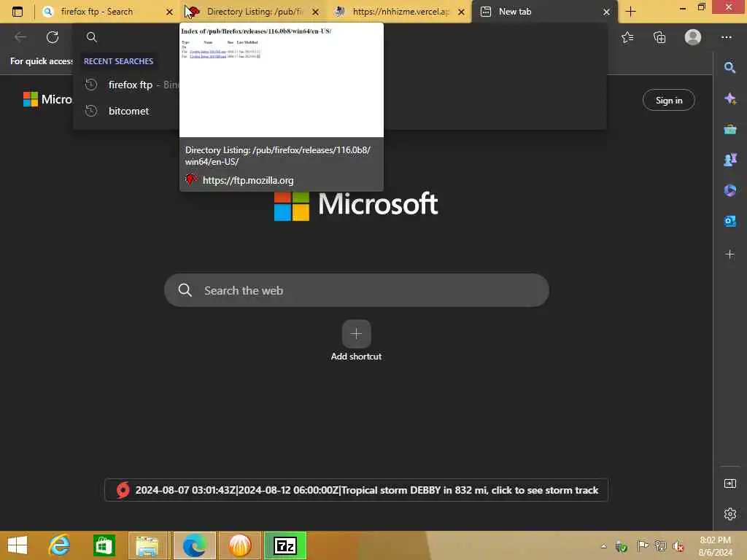This screenshot has width=747, height=560.
Task: Open the sidebar Games chess icon
Action: coord(729,160)
